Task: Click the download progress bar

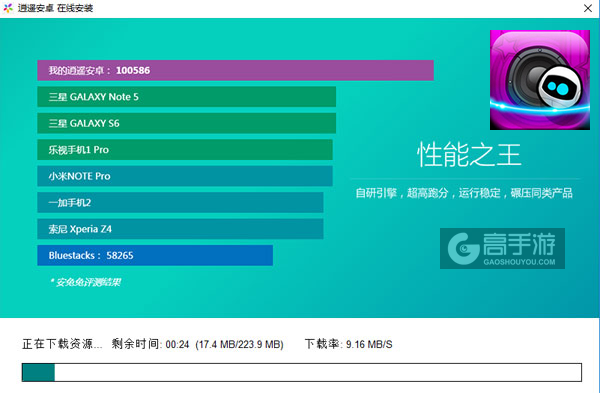Action: pos(302,372)
